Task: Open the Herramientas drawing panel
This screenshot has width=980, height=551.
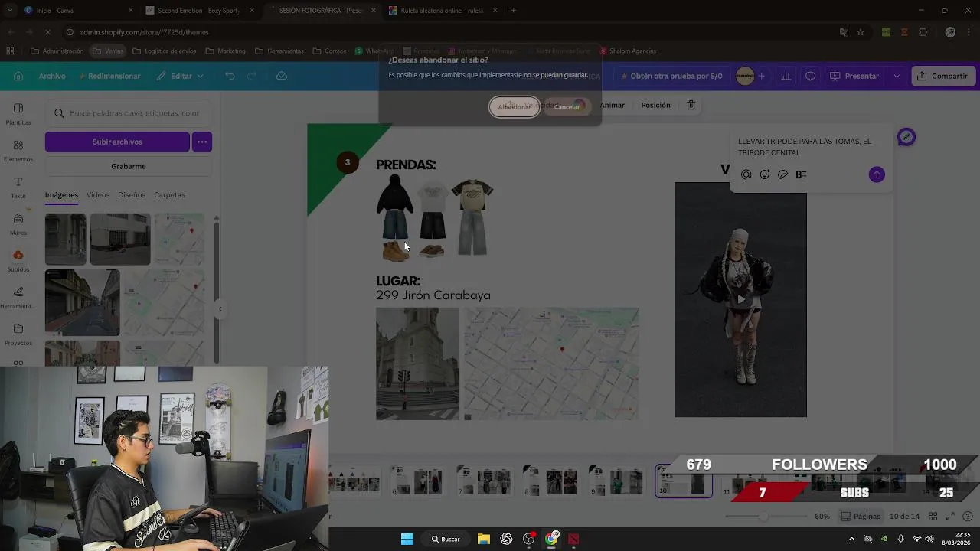Action: (18, 298)
